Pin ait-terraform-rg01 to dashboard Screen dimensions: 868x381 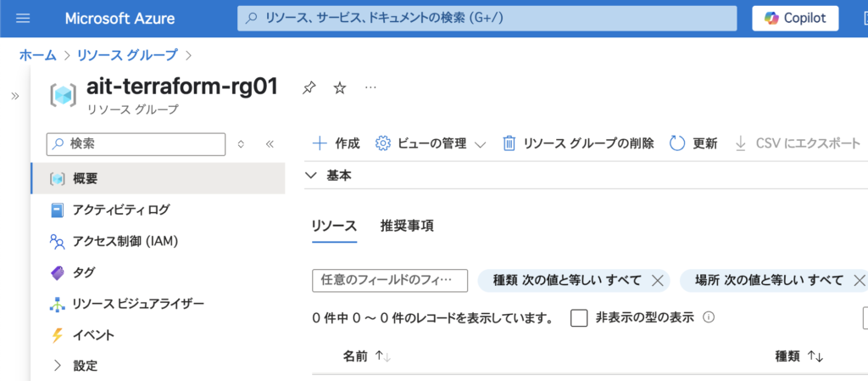pyautogui.click(x=309, y=87)
